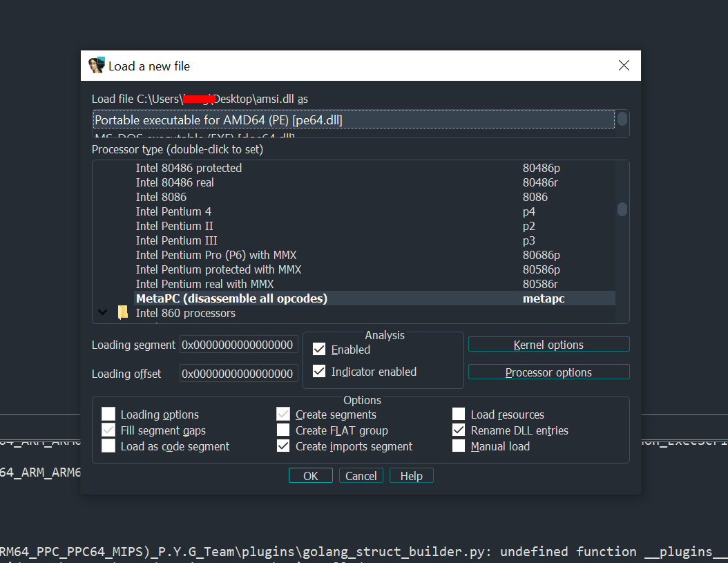The height and width of the screenshot is (563, 728).
Task: Click the OK button
Action: click(x=311, y=476)
